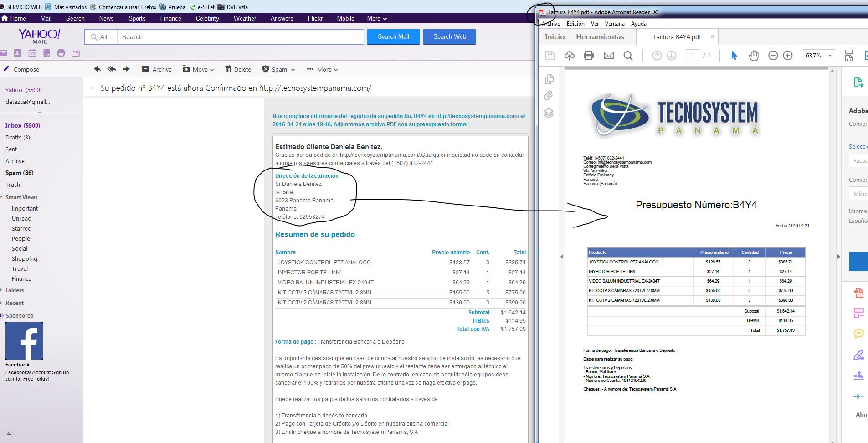The height and width of the screenshot is (443, 868).
Task: Open the Notepad icon in Yahoo Mail
Action: [46, 53]
